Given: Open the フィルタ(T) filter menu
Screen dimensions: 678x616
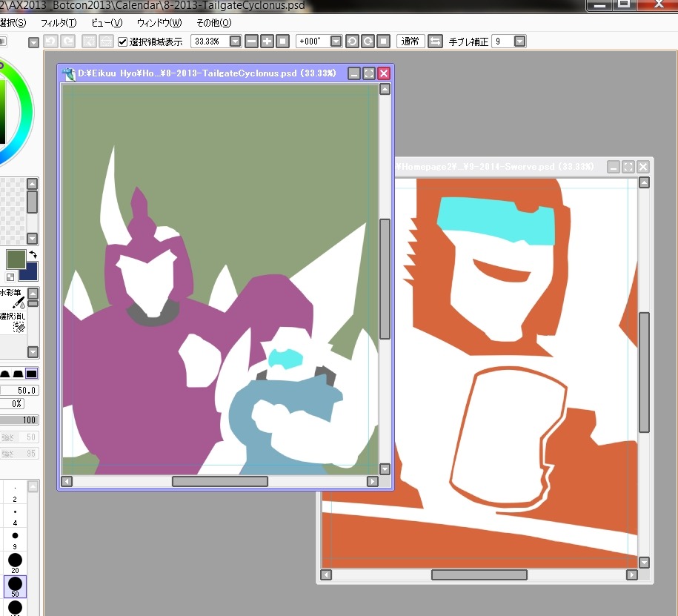Looking at the screenshot, I should [59, 23].
